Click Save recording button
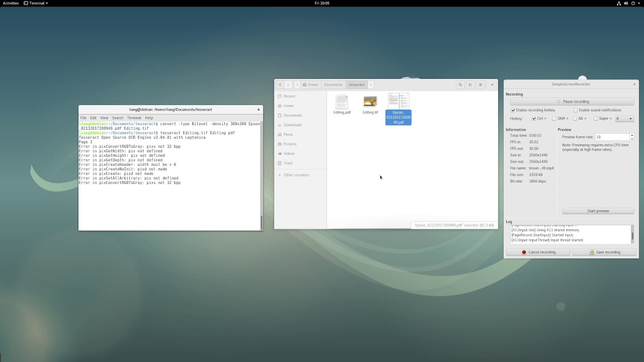 (605, 252)
